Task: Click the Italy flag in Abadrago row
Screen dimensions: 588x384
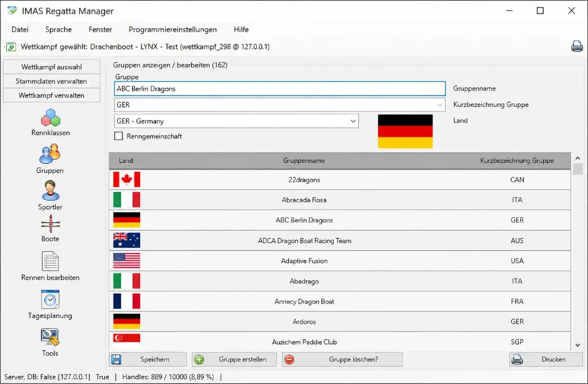Action: point(127,281)
